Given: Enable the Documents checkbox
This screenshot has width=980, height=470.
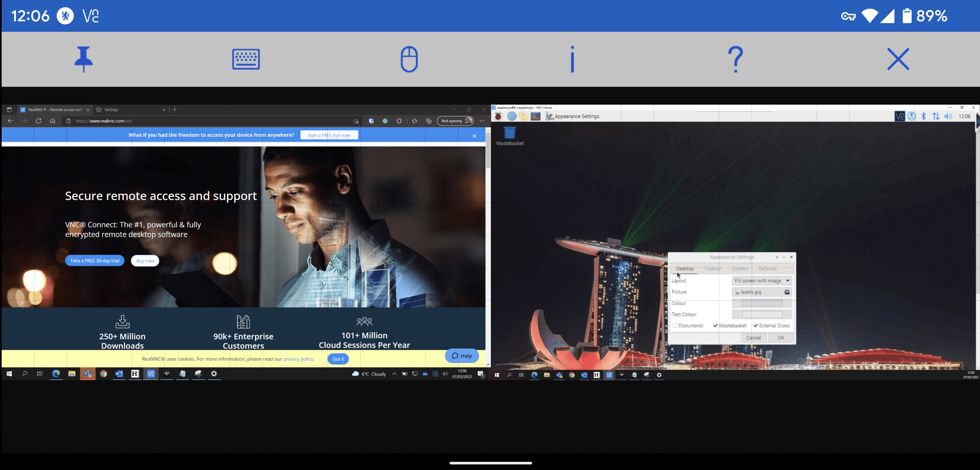Looking at the screenshot, I should (x=675, y=325).
